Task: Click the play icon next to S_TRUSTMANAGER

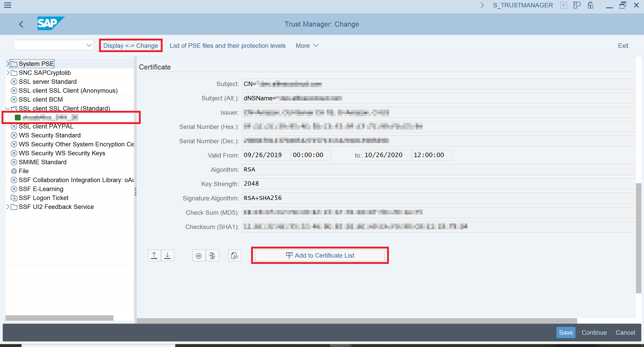Action: pyautogui.click(x=564, y=5)
